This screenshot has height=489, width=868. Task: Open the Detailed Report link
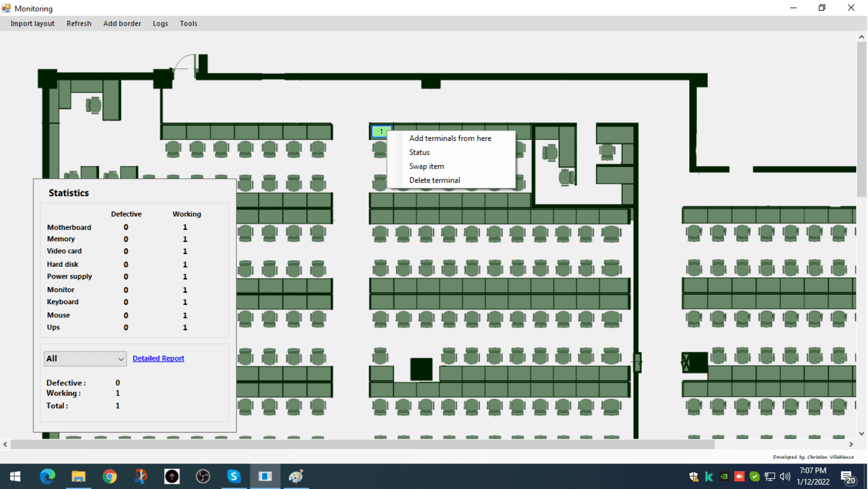158,358
